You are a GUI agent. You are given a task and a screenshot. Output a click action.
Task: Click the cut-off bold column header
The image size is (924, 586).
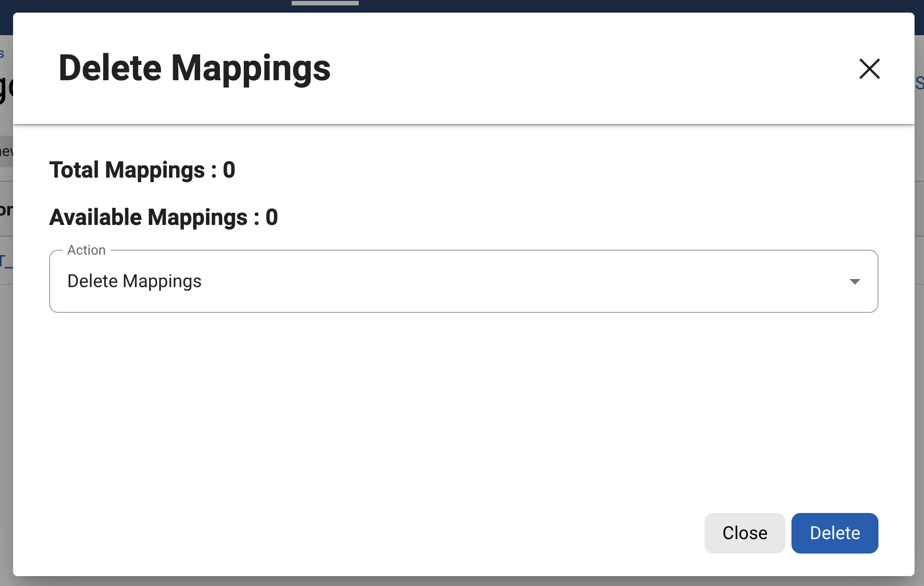(x=6, y=210)
